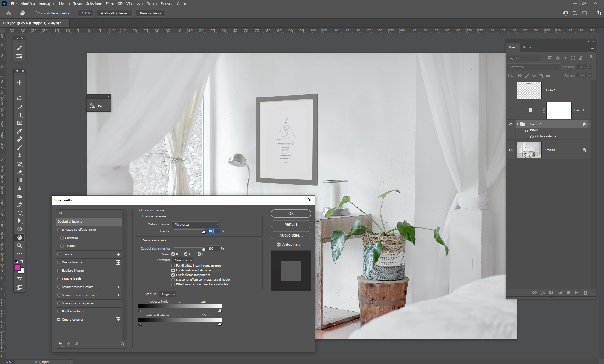The width and height of the screenshot is (604, 364).
Task: Click the create new group folder icon
Action: point(568,292)
